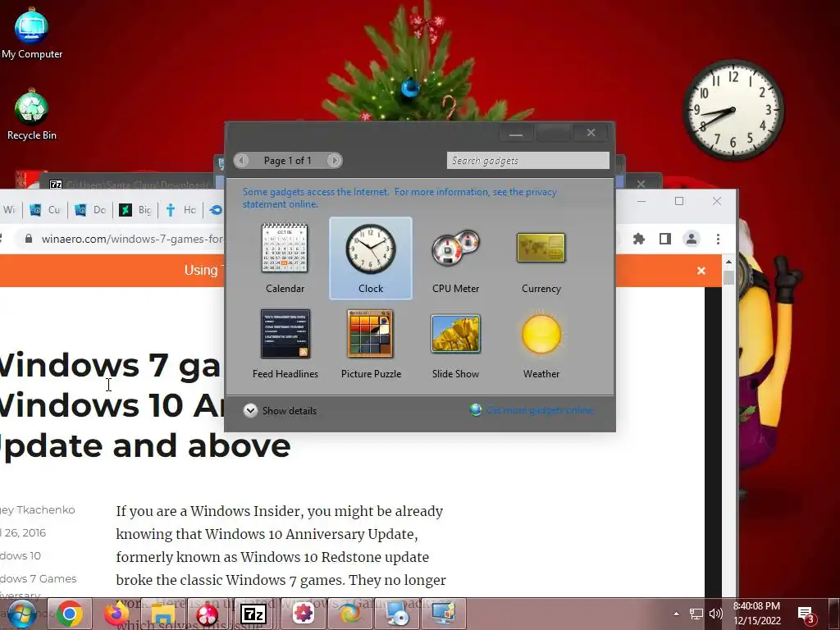This screenshot has width=840, height=630.
Task: Close the gadget gallery window
Action: tap(591, 133)
